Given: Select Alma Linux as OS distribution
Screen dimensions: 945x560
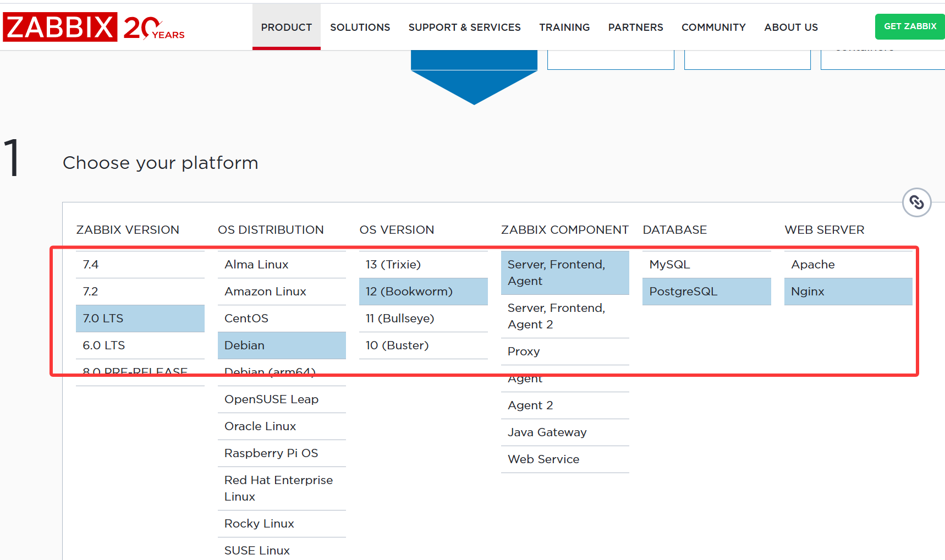Looking at the screenshot, I should point(282,265).
